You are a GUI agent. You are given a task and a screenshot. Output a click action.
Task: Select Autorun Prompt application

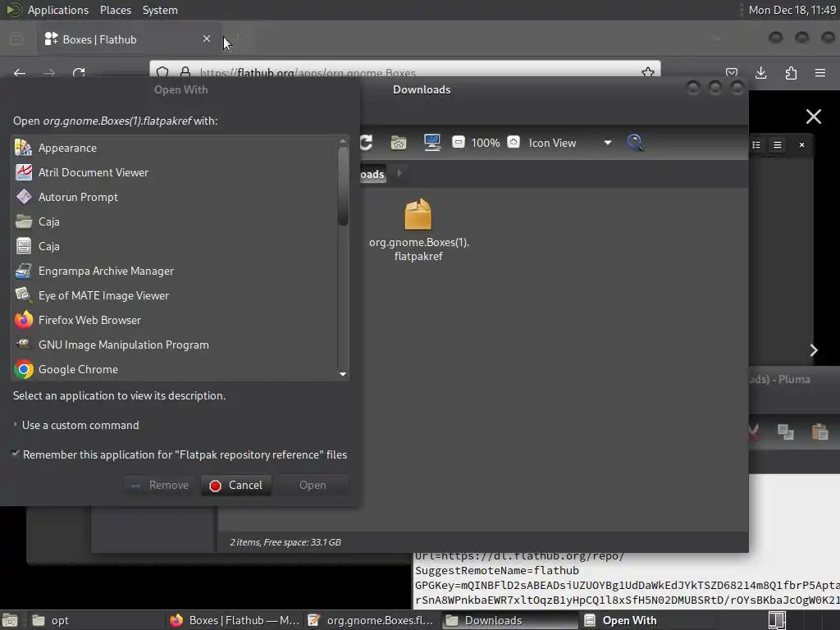coord(180,197)
